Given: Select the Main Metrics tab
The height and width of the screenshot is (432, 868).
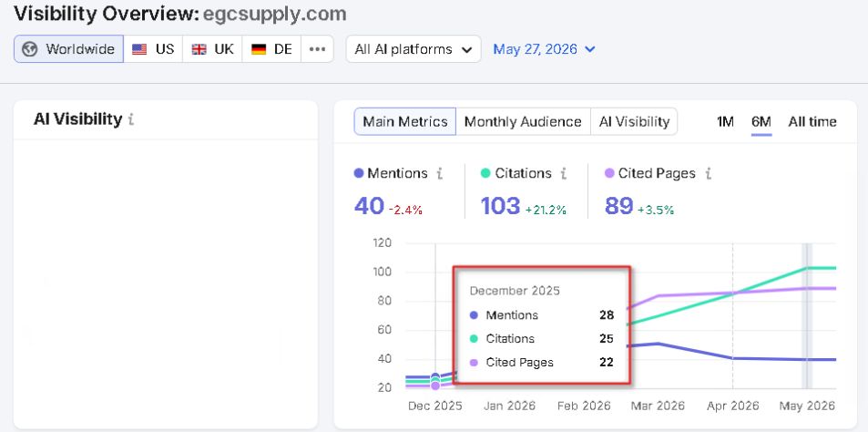Looking at the screenshot, I should coord(405,122).
